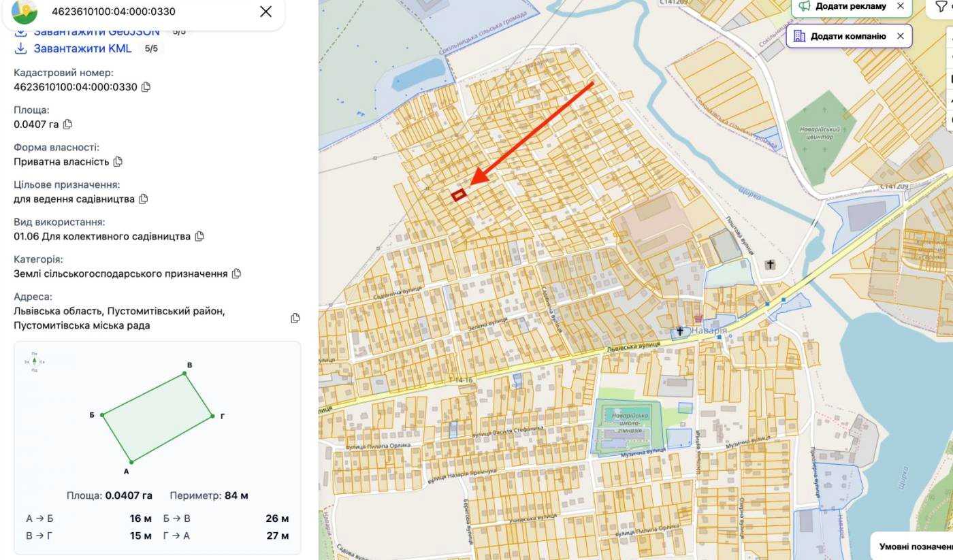Copy the use type 01.06 value
This screenshot has height=560, width=953.
click(x=199, y=237)
